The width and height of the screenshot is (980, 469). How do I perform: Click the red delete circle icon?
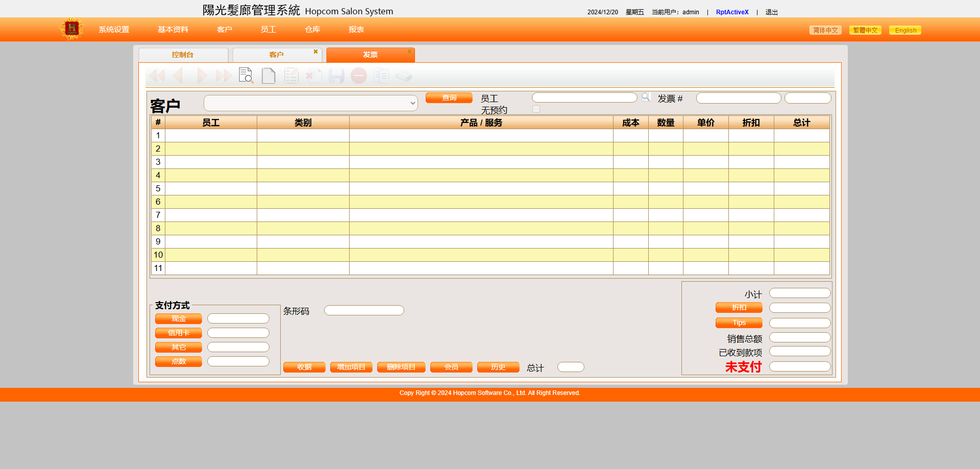pos(359,76)
